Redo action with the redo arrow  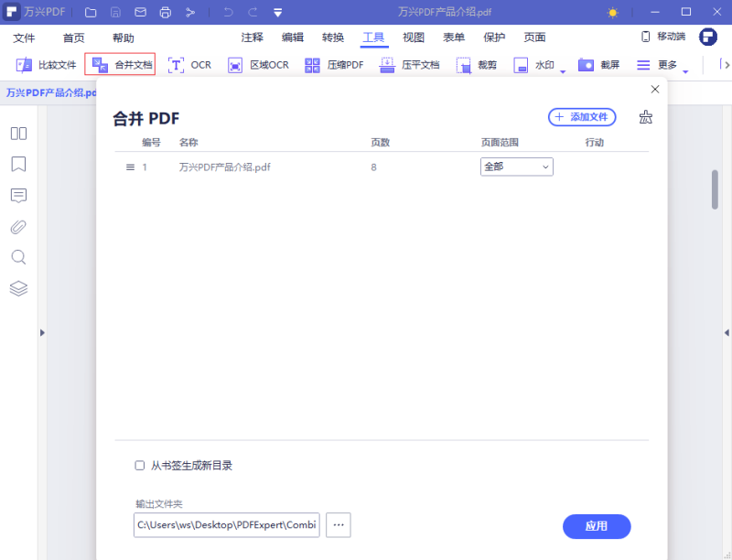point(253,12)
